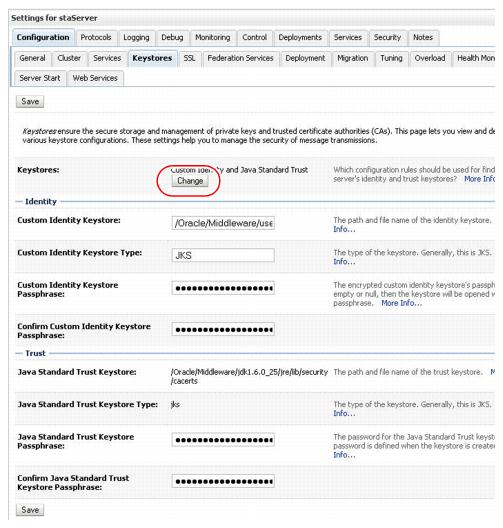
Task: Switch to the SSL sub-tab
Action: 190,59
